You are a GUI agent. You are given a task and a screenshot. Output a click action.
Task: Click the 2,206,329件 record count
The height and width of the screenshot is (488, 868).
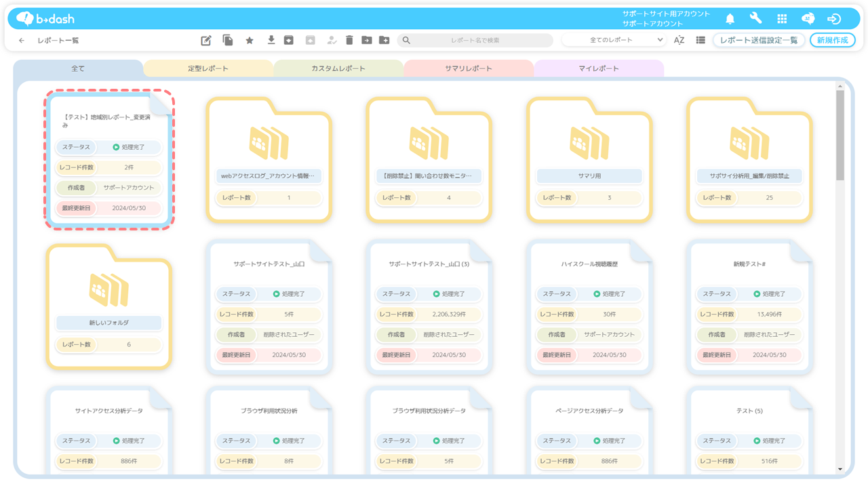click(x=448, y=314)
